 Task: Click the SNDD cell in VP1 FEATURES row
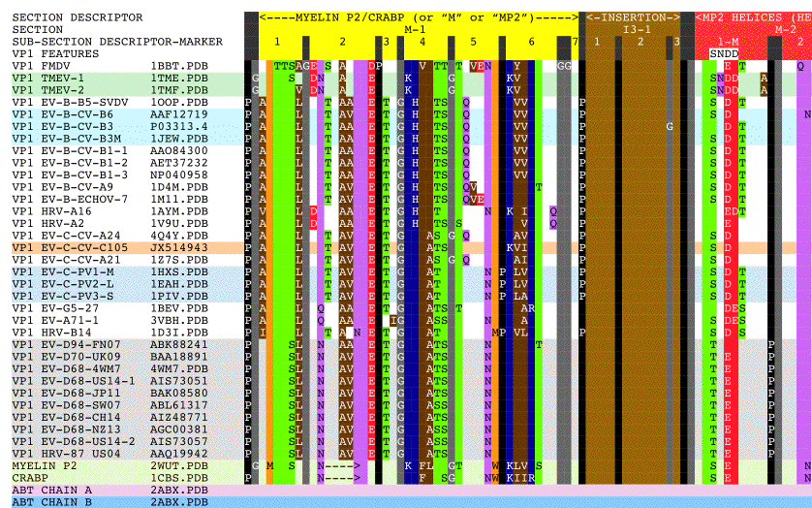pos(724,54)
